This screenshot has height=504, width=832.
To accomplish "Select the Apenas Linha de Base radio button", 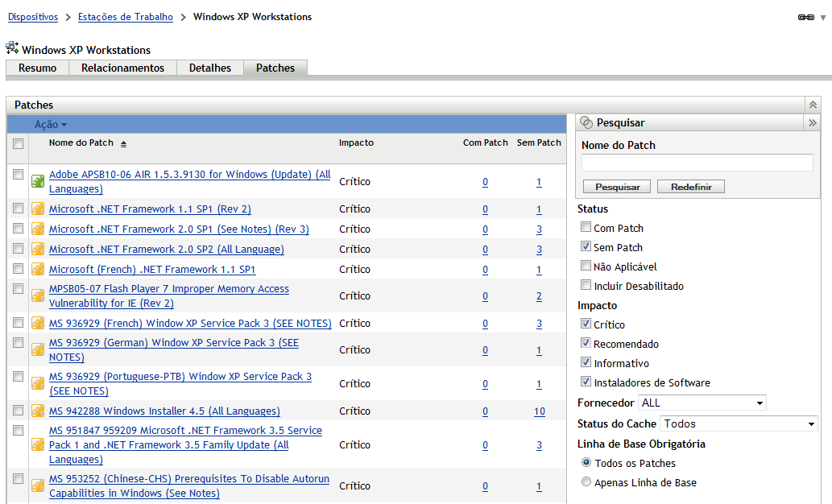I will point(588,481).
